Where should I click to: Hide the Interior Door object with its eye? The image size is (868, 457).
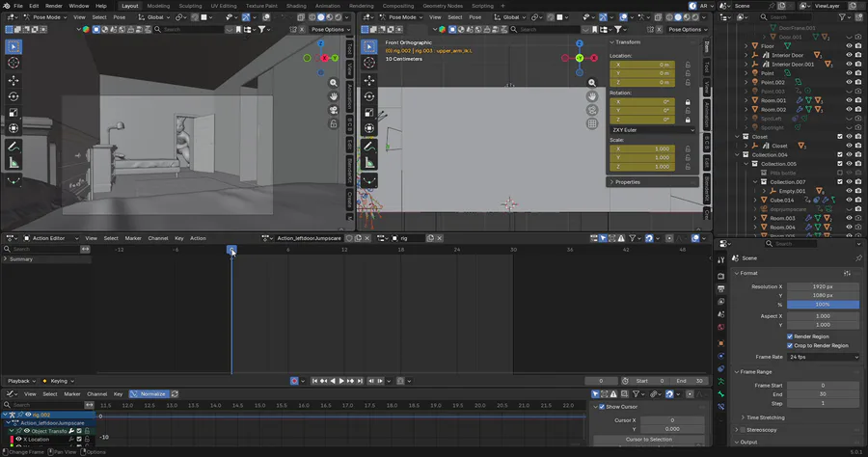click(849, 55)
